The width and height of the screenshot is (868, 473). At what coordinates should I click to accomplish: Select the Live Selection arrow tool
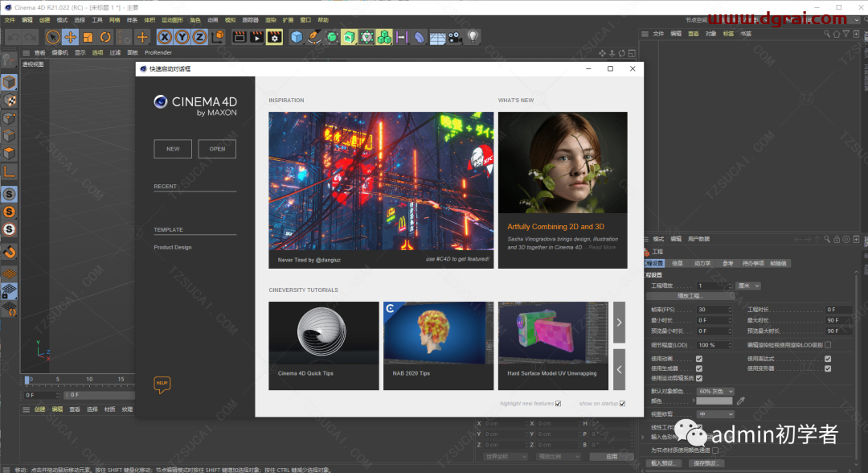coord(52,37)
